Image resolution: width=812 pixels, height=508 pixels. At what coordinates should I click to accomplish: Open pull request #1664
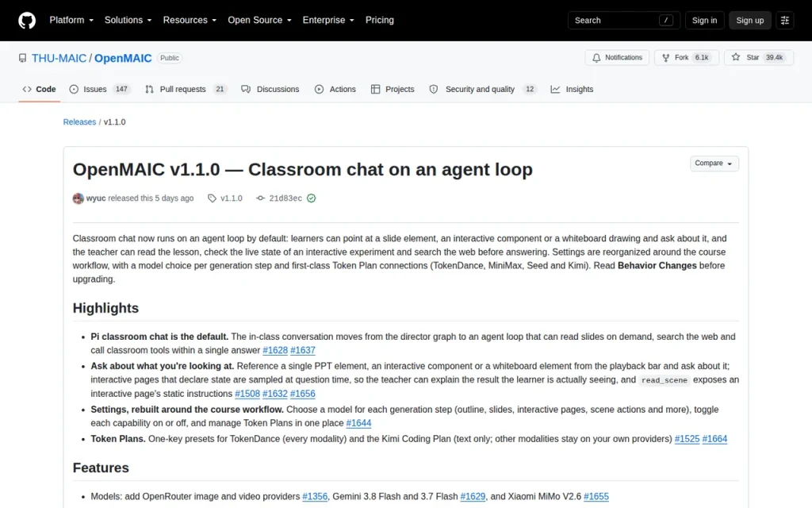click(714, 439)
